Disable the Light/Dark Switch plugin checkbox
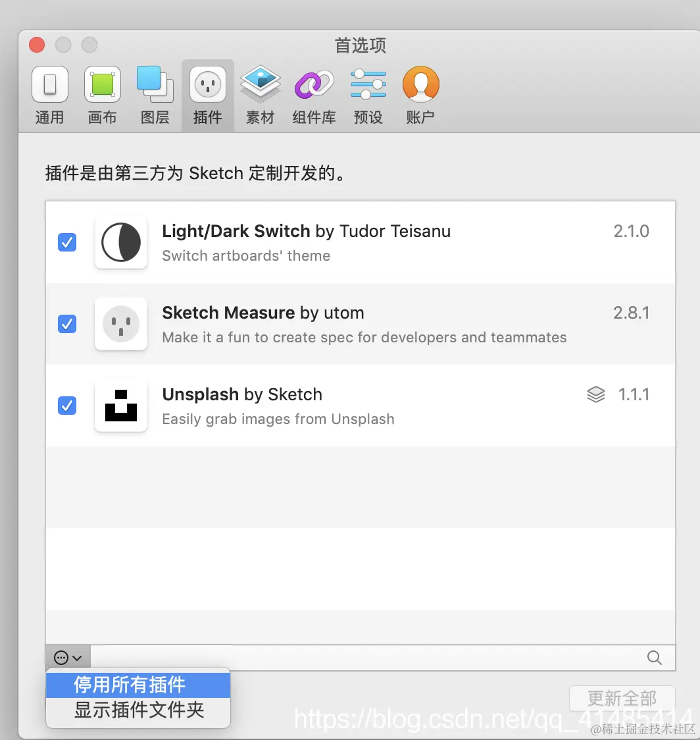 point(67,242)
